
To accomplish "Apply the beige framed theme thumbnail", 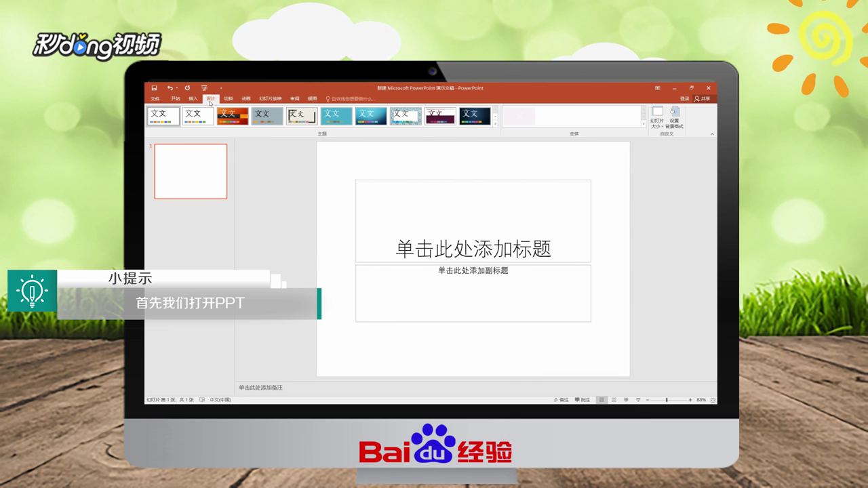I will pyautogui.click(x=302, y=116).
